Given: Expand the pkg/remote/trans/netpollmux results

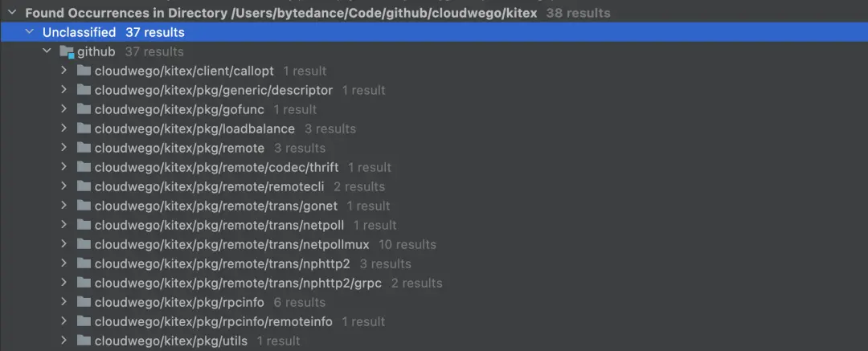Looking at the screenshot, I should (x=64, y=244).
